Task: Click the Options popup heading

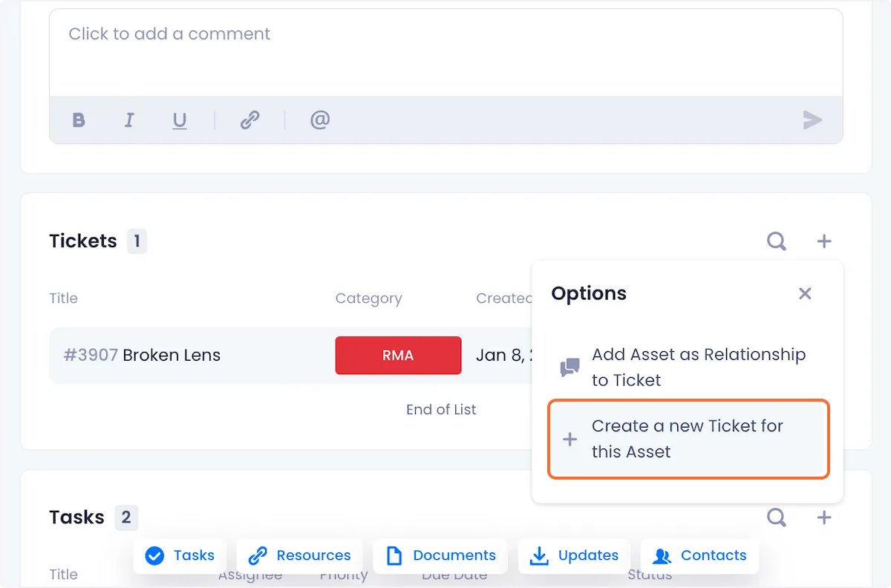Action: 589,293
